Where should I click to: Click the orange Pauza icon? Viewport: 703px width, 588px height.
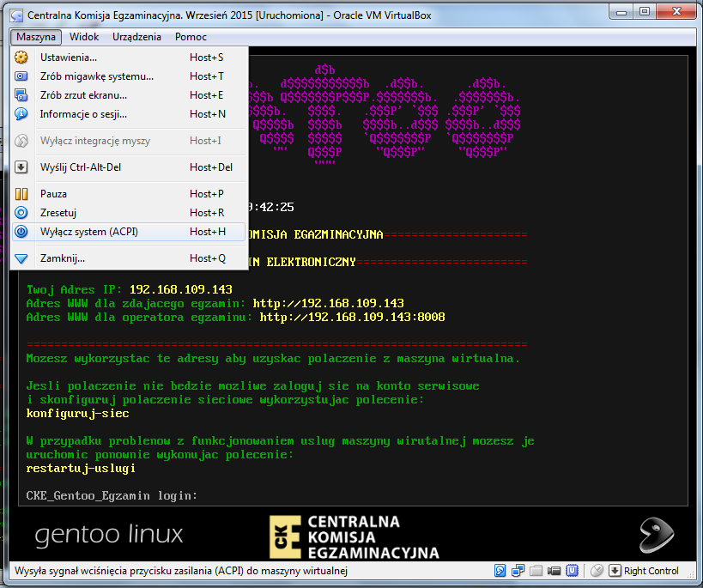tap(21, 194)
